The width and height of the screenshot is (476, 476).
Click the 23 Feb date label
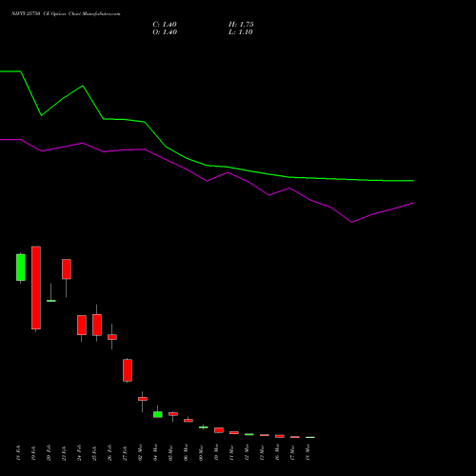pos(64,453)
